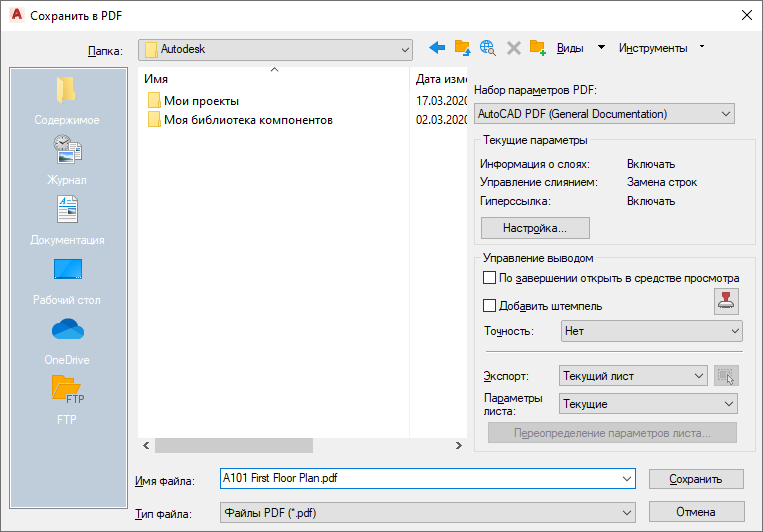This screenshot has width=763, height=532.
Task: Click the delete X icon in toolbar
Action: pyautogui.click(x=513, y=48)
